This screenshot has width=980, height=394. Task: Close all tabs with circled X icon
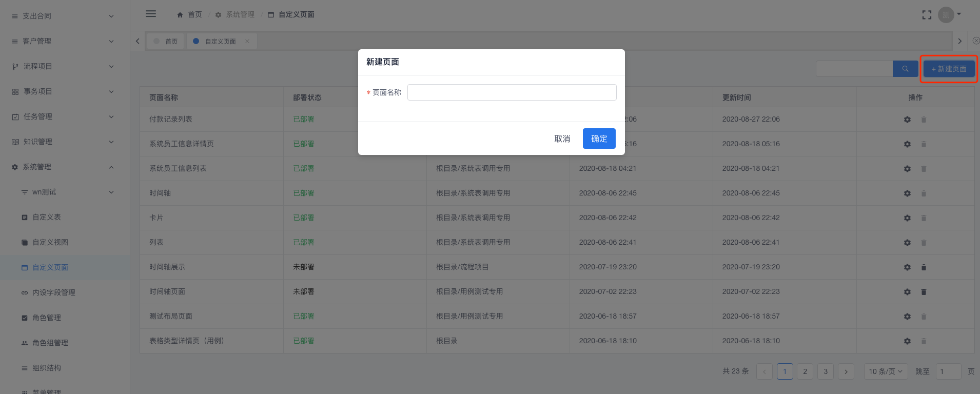click(976, 41)
